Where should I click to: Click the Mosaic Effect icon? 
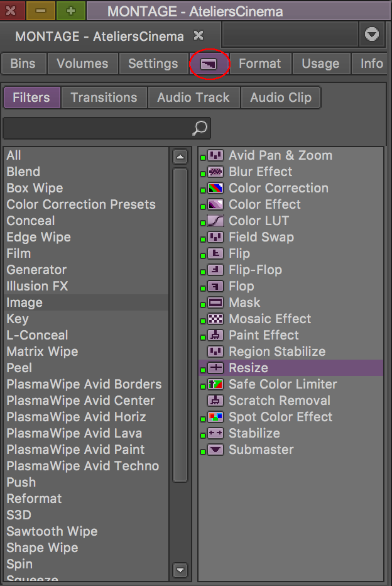pos(215,319)
